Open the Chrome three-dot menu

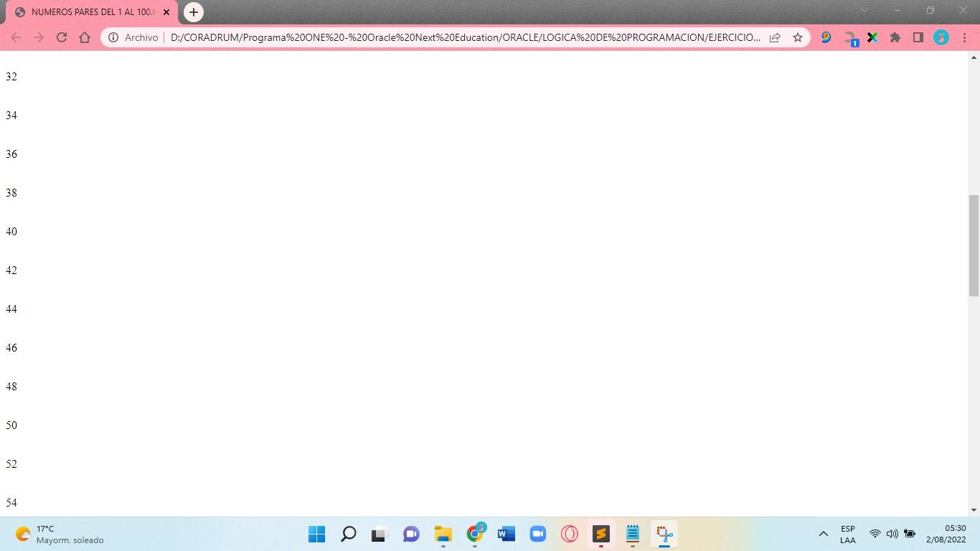[964, 37]
